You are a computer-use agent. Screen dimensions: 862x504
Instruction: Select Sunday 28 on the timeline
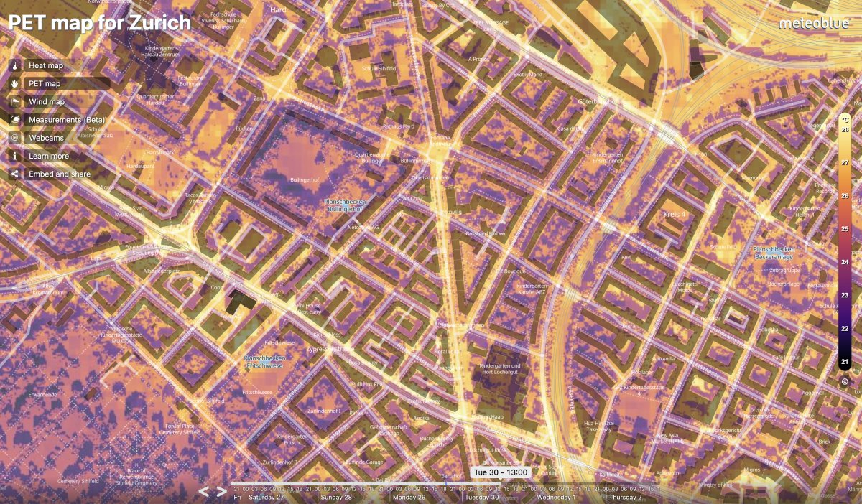tap(338, 497)
